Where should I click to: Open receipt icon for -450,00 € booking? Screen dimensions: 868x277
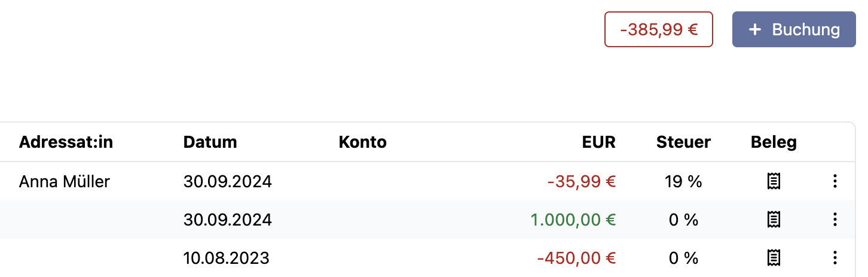pos(774,258)
